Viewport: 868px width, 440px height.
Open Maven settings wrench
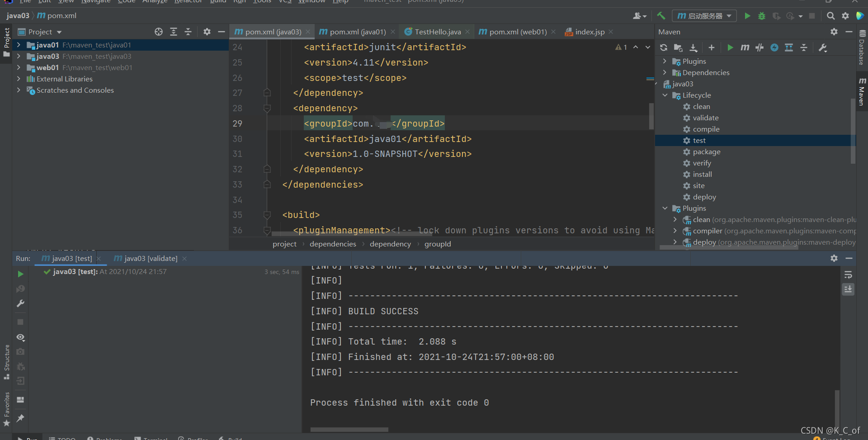pyautogui.click(x=823, y=47)
